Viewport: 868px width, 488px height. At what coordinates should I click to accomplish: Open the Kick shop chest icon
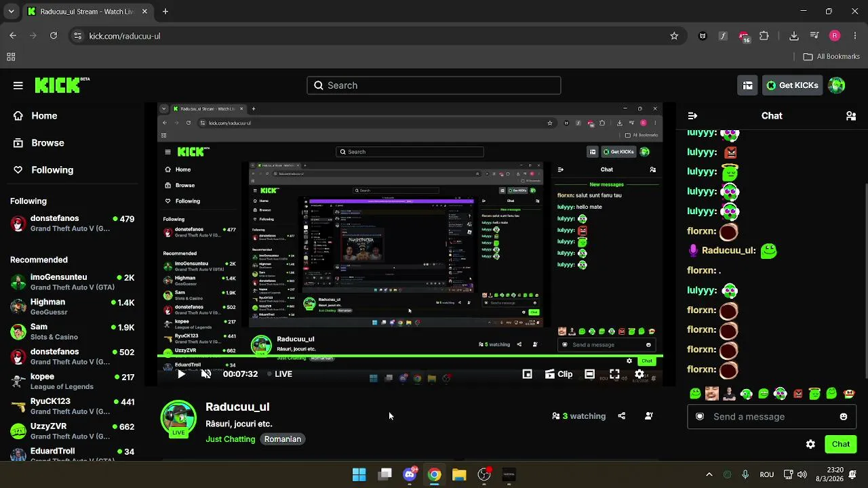pos(747,85)
